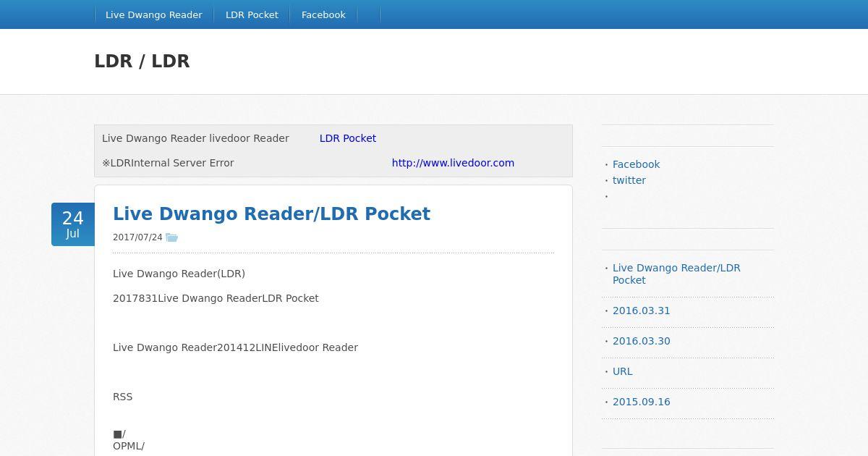Click the folder category icon beside 2017/07/24
868x456 pixels.
coord(171,237)
